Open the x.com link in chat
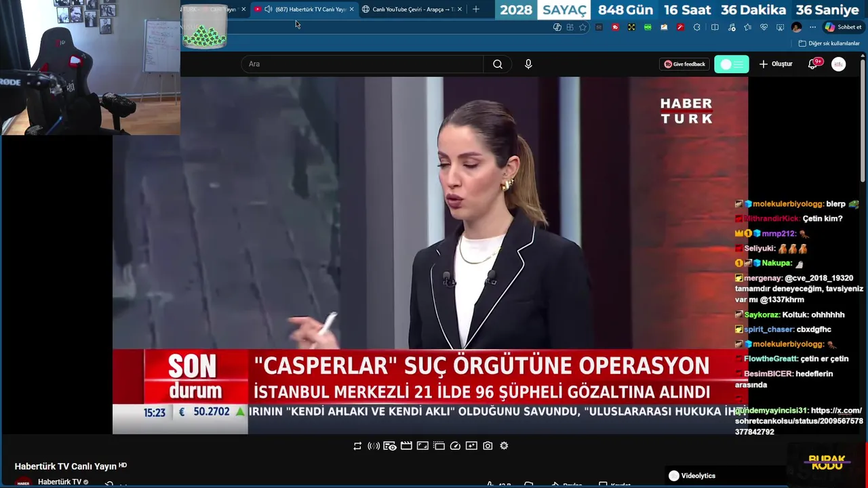The width and height of the screenshot is (868, 488). click(799, 421)
